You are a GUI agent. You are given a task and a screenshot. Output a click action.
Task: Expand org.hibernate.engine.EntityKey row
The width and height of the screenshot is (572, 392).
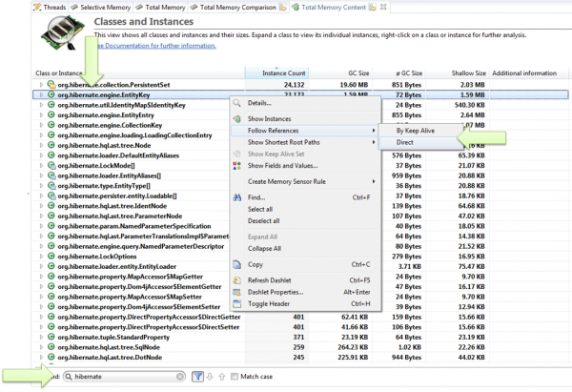41,94
